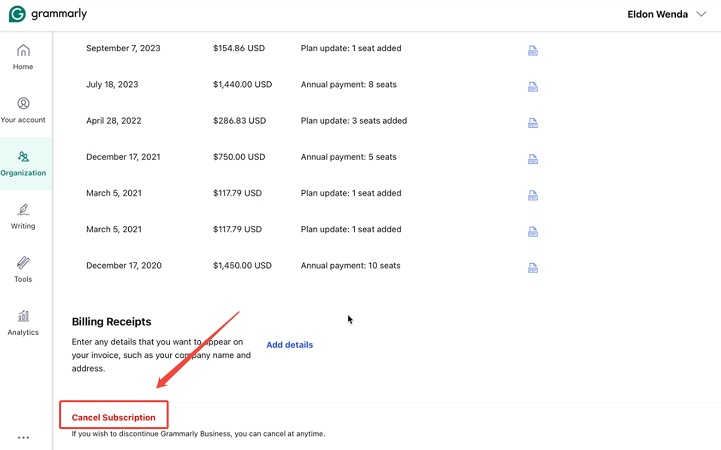Screen dimensions: 721x450
Task: Select the Organization sidebar item
Action: (23, 164)
